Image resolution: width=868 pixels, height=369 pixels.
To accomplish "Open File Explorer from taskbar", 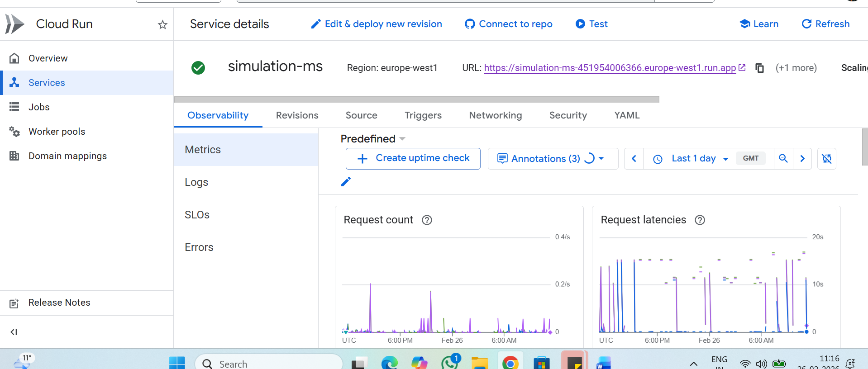I will (480, 363).
